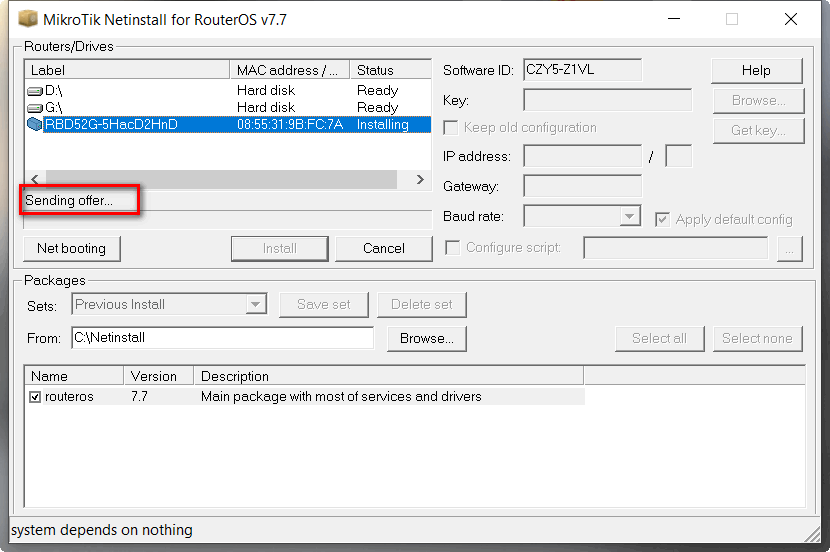830x552 pixels.
Task: Click the Install button
Action: coord(279,249)
